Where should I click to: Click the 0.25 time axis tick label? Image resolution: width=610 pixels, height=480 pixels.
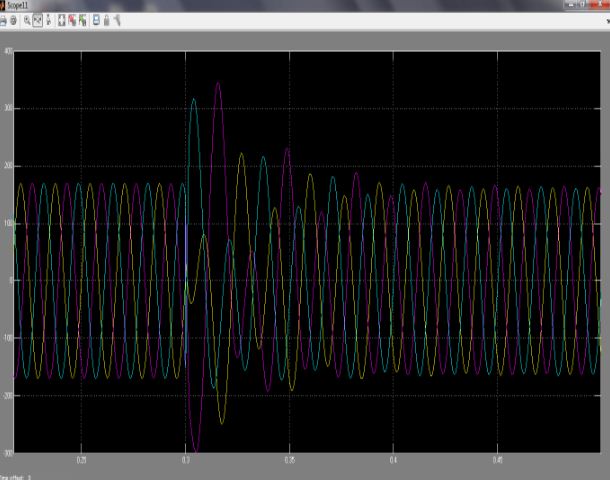[81, 461]
